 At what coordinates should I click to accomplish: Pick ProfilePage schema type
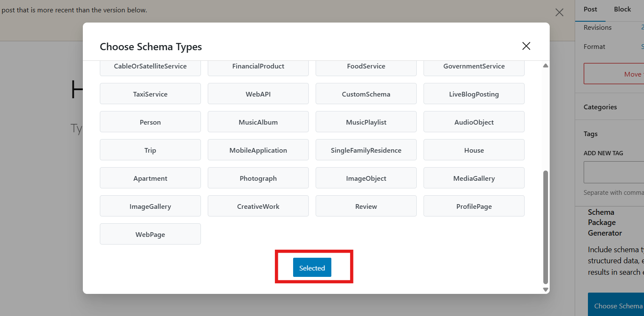(474, 206)
